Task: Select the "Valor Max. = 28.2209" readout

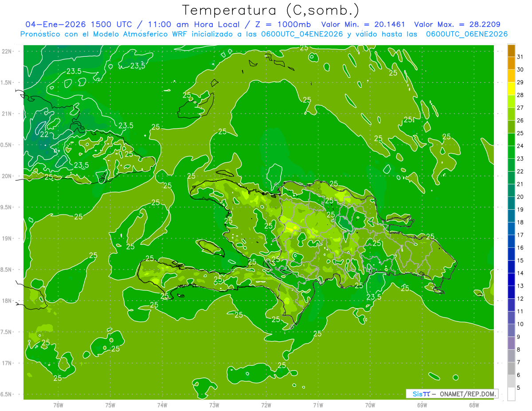Action: (457, 24)
